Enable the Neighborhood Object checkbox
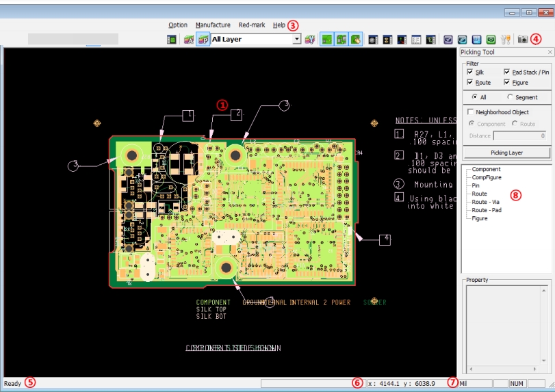Image resolution: width=555 pixels, height=392 pixels. coord(470,112)
